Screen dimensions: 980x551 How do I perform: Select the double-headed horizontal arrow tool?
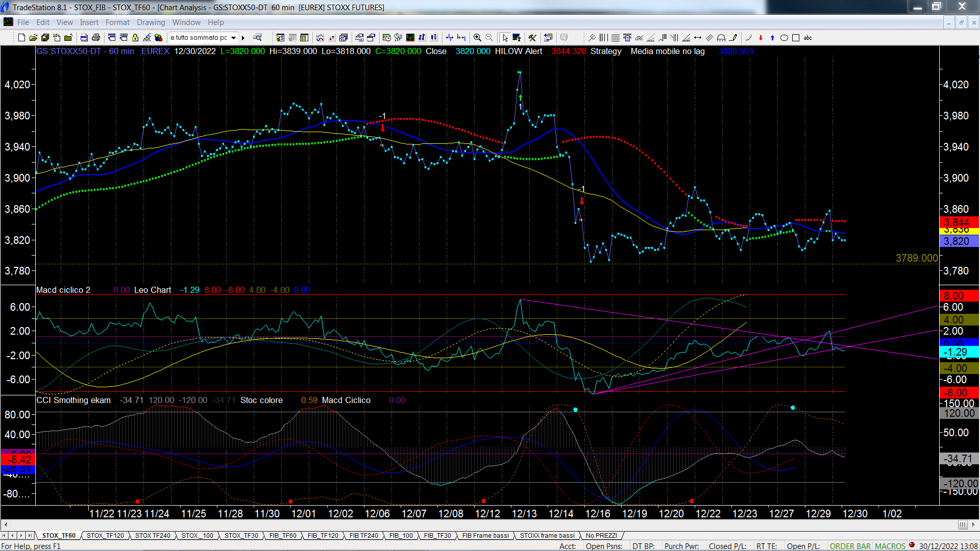pyautogui.click(x=698, y=38)
